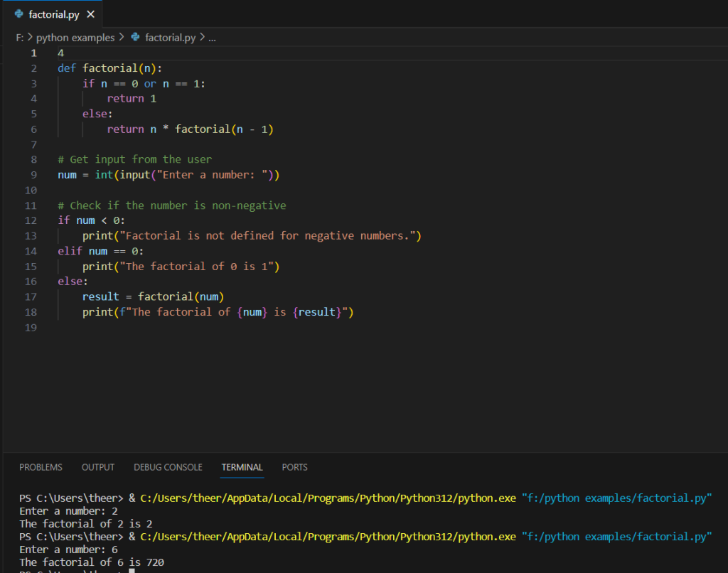Switch to the PROBLEMS panel tab
Image resolution: width=728 pixels, height=573 pixels.
pos(41,467)
